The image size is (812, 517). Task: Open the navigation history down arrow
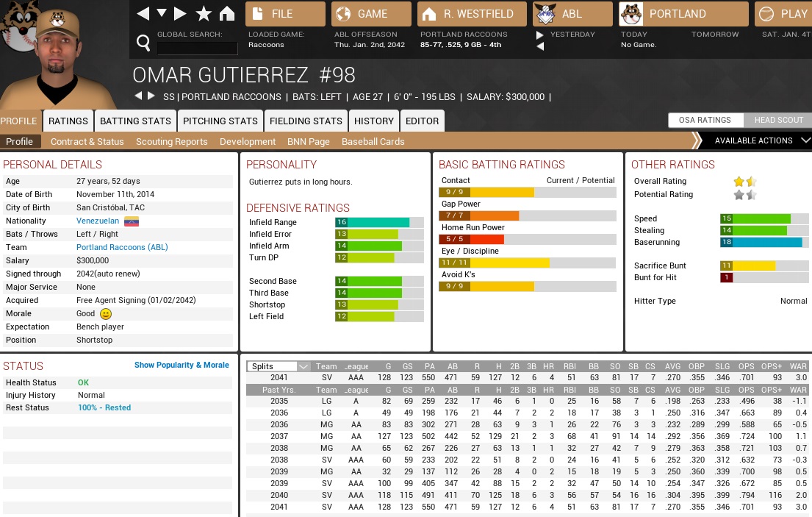[x=161, y=13]
